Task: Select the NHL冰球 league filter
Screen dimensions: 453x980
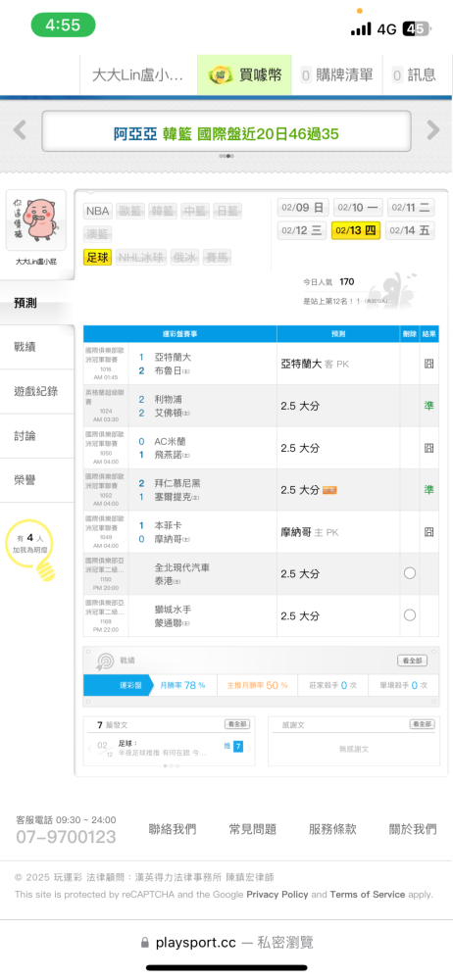Action: point(141,257)
